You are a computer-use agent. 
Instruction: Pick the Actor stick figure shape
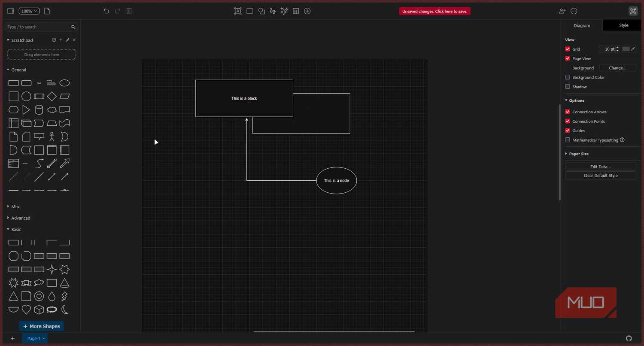pyautogui.click(x=52, y=137)
